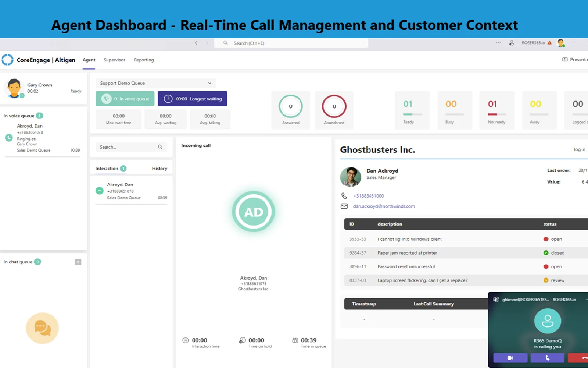Click Gary Crown's agent avatar
Image resolution: width=588 pixels, height=368 pixels.
(14, 88)
